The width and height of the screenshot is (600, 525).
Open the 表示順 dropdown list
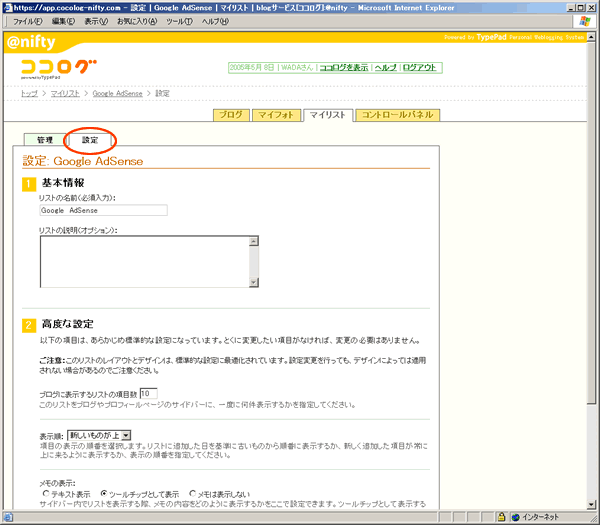pos(126,435)
